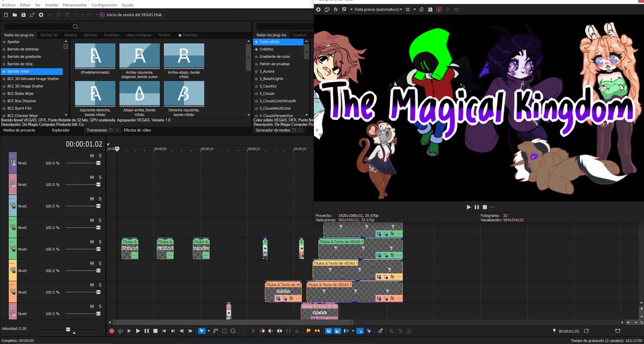Switch to the Favoritos tab
This screenshot has height=344, width=644.
coord(188,35)
